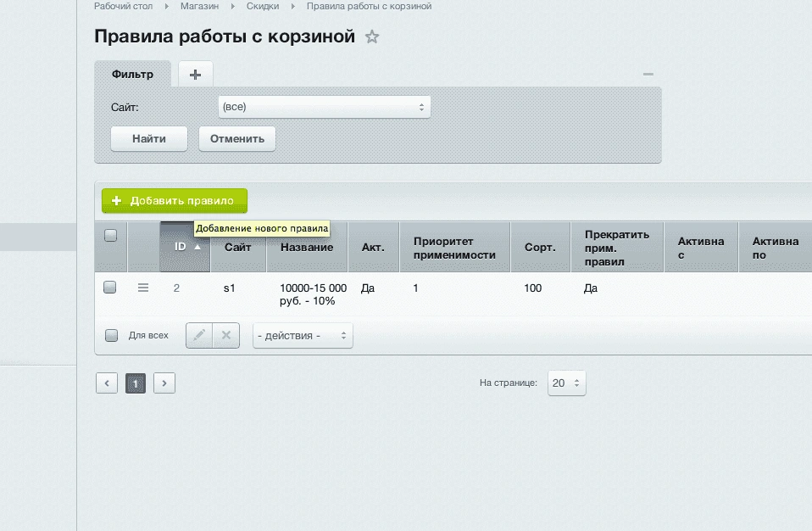Open the '- действия -' dropdown
This screenshot has width=812, height=531.
tap(303, 336)
